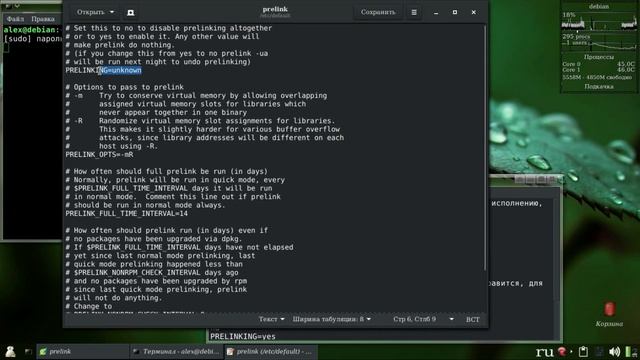Viewport: 640px width, 360px height.
Task: Click the '# Options to pass to prelink' line
Action: 124,87
